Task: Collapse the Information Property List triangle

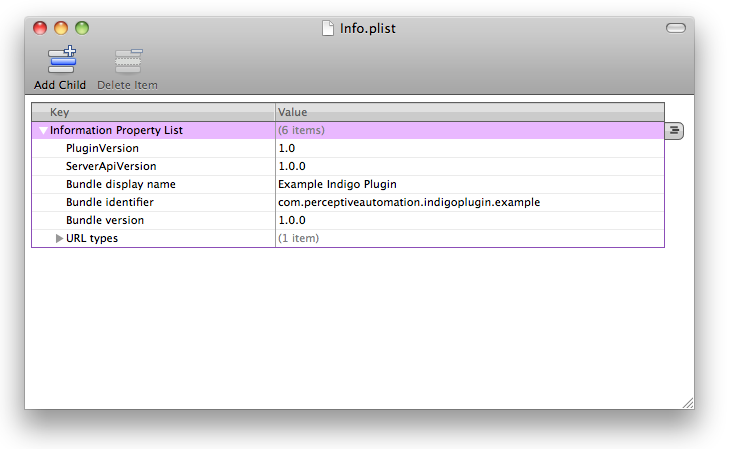Action: [x=43, y=131]
